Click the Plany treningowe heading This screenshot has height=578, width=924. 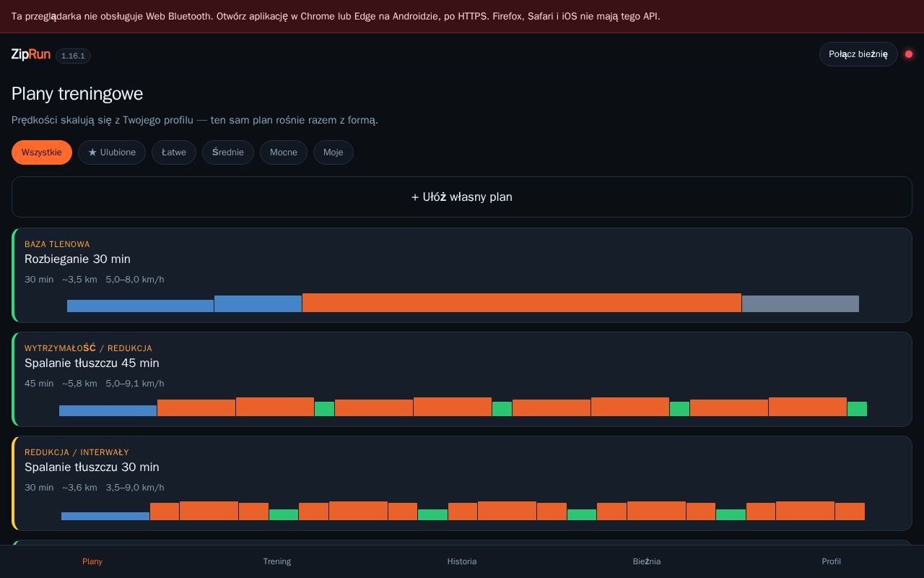point(77,94)
